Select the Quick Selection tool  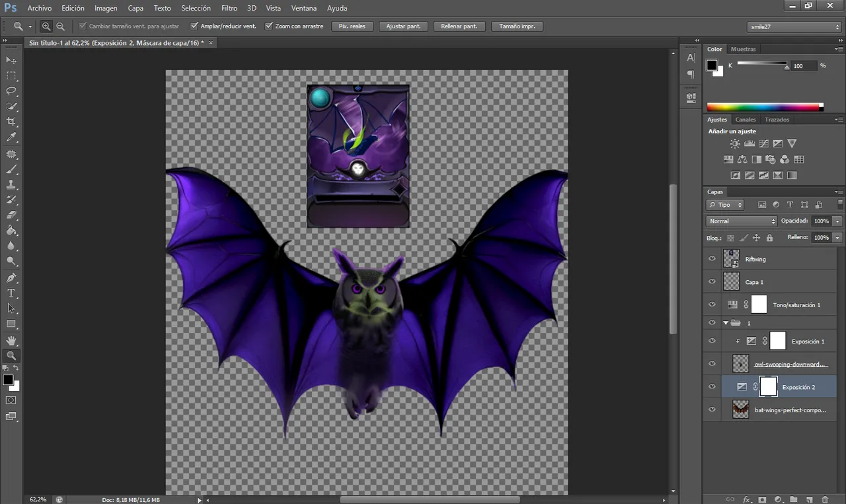[11, 106]
